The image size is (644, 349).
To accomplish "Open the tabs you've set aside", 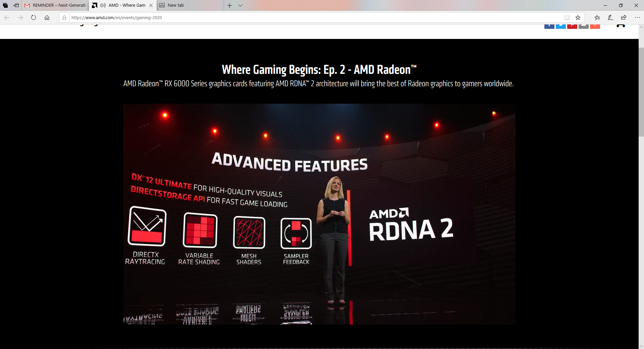I will tap(5, 5).
